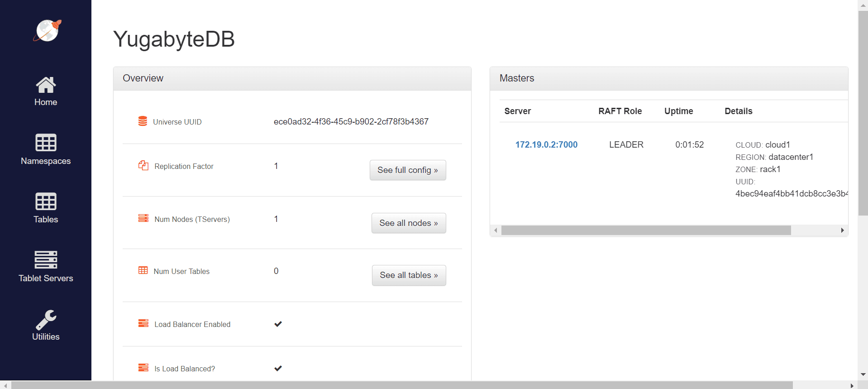Open master server 172.19.0.2:7000 link

[x=546, y=144]
